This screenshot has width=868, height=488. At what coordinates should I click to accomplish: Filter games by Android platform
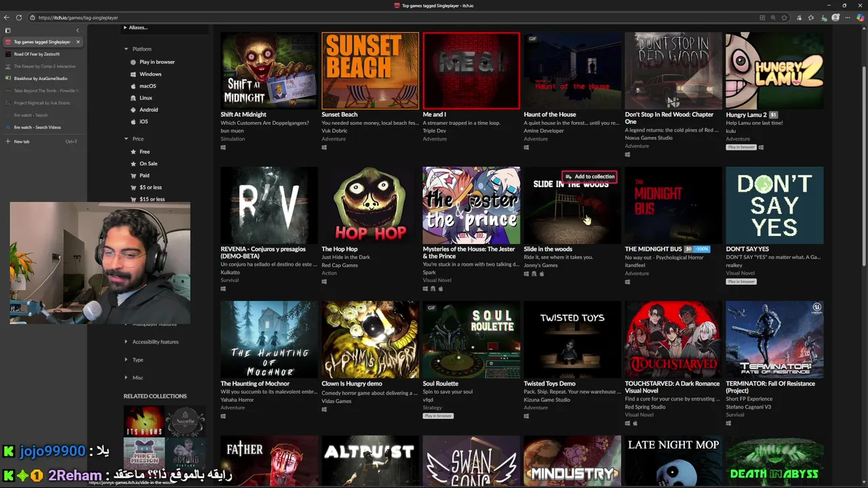[x=144, y=110]
